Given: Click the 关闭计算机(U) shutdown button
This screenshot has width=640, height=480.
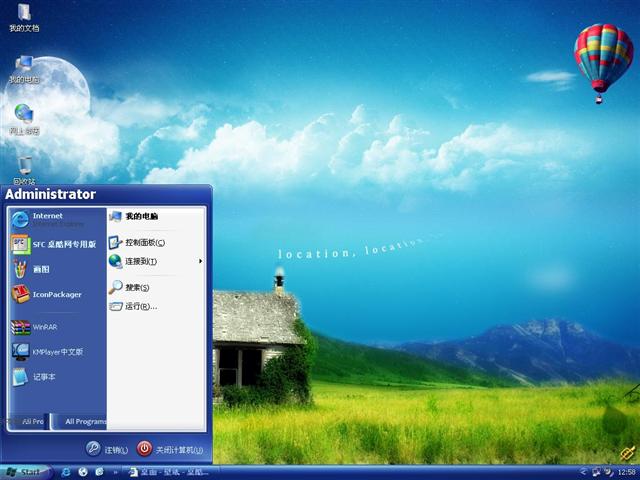Looking at the screenshot, I should (x=170, y=449).
